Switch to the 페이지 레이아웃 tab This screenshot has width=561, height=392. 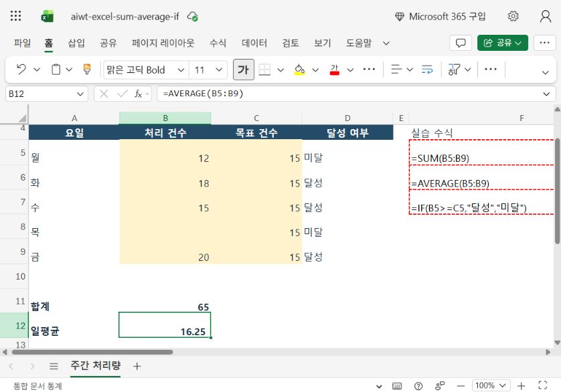[163, 43]
